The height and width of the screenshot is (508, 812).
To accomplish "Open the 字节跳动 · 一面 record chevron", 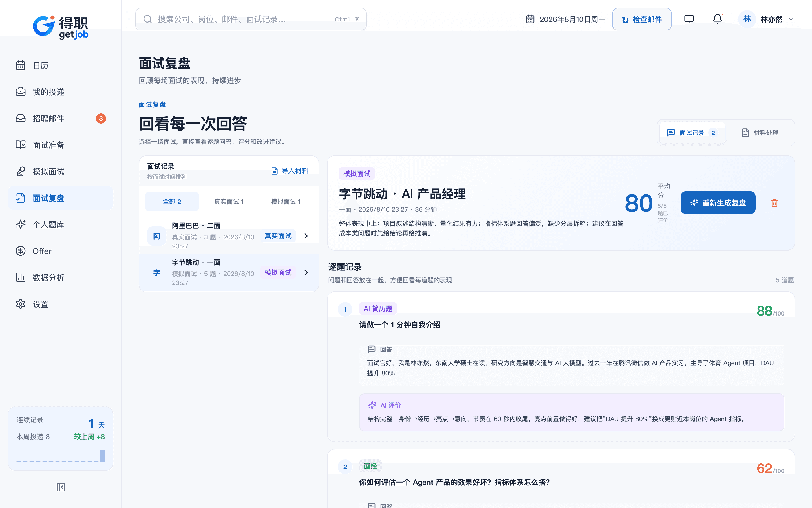I will click(306, 272).
